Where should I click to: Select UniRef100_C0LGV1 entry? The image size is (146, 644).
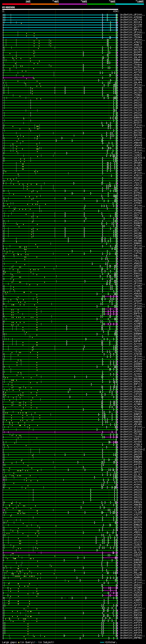pyautogui.click(x=131, y=110)
